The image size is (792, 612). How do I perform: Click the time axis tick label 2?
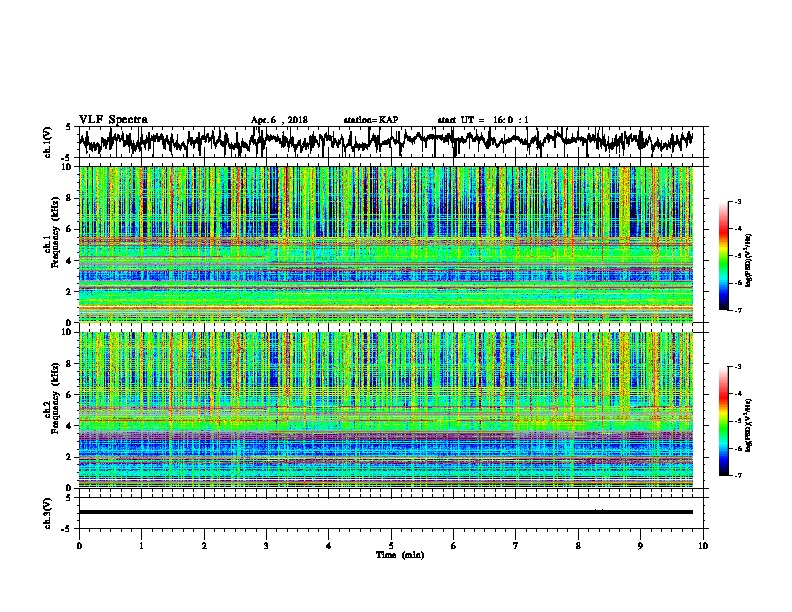(x=204, y=546)
